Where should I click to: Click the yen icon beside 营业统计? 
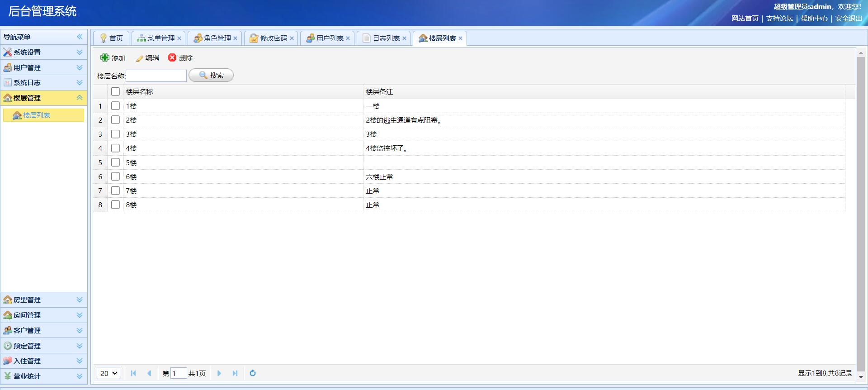(x=8, y=376)
